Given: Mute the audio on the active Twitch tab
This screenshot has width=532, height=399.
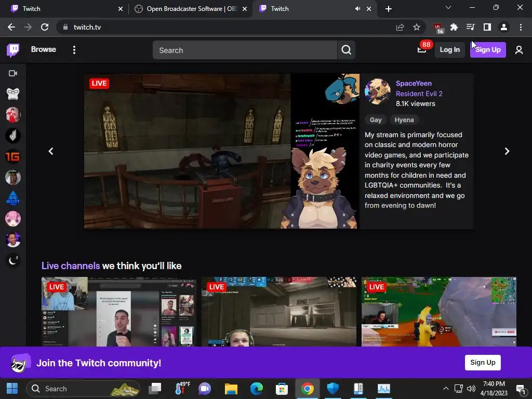Looking at the screenshot, I should (357, 9).
